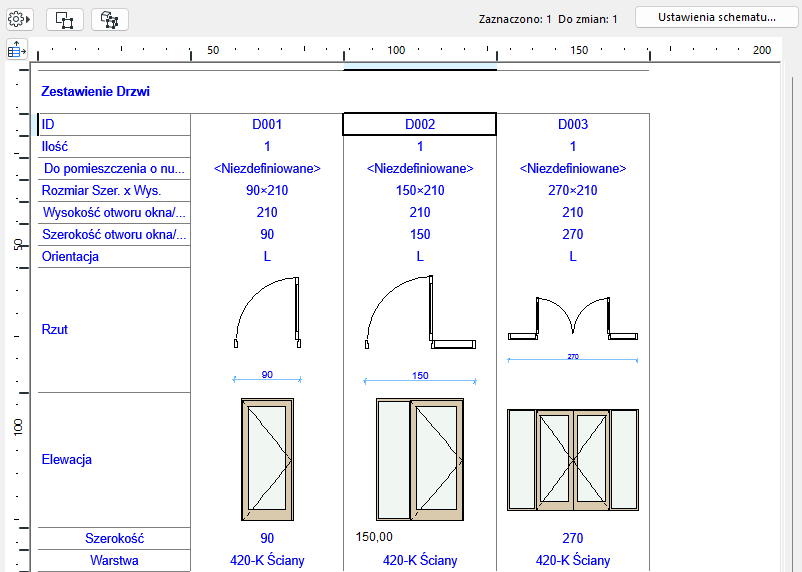Image resolution: width=802 pixels, height=572 pixels.
Task: Select the 150×210 size cell
Action: (x=419, y=190)
